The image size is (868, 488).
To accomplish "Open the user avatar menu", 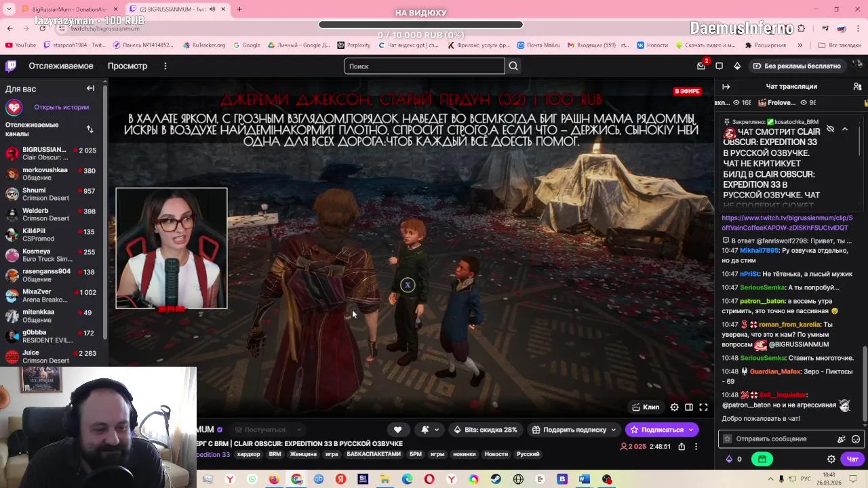I will coord(857,65).
